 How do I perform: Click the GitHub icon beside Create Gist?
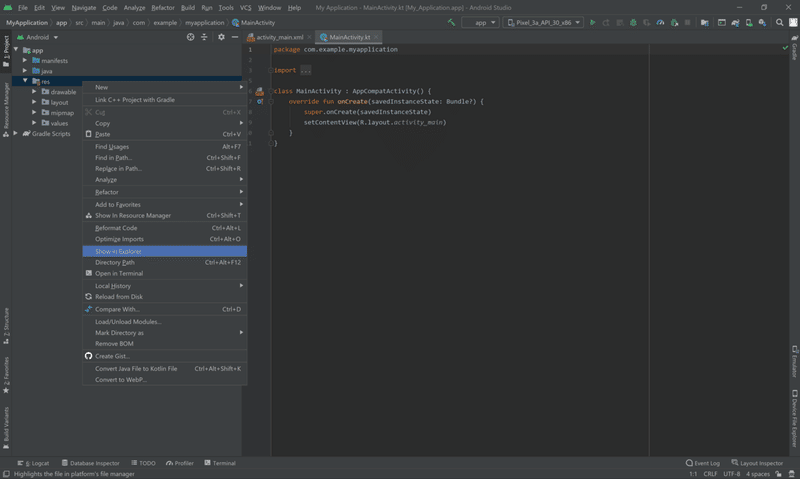tap(88, 356)
